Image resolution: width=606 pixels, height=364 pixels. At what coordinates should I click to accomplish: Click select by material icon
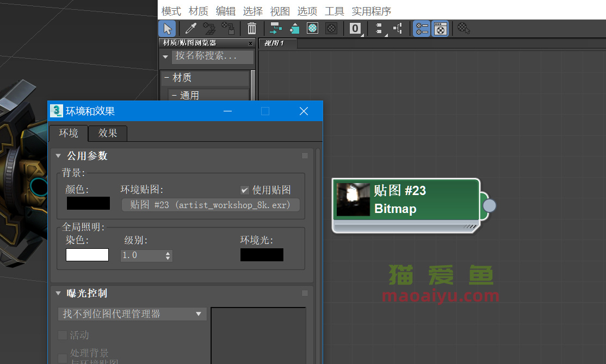(463, 29)
